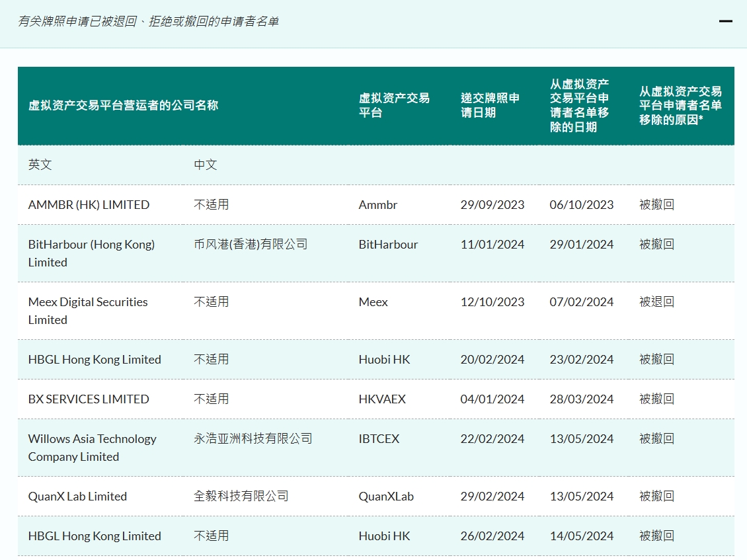
Task: Click the header 虚拟资产交易平台营运者的公司名称
Action: point(123,105)
